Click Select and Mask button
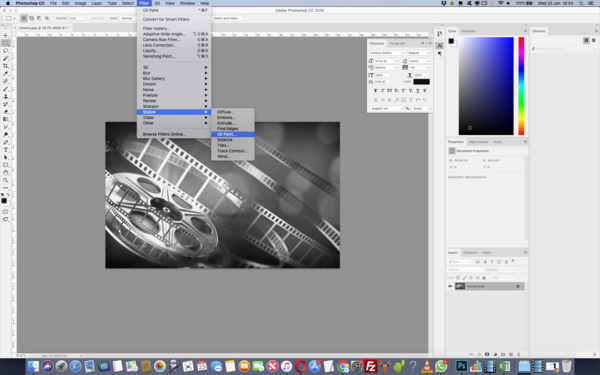The height and width of the screenshot is (375, 600). point(227,18)
